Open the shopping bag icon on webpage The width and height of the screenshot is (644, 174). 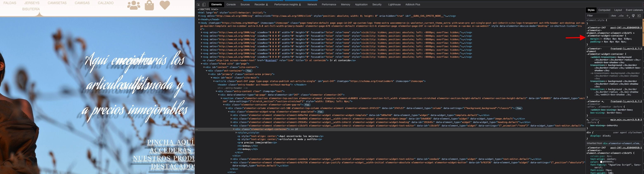coord(149,5)
